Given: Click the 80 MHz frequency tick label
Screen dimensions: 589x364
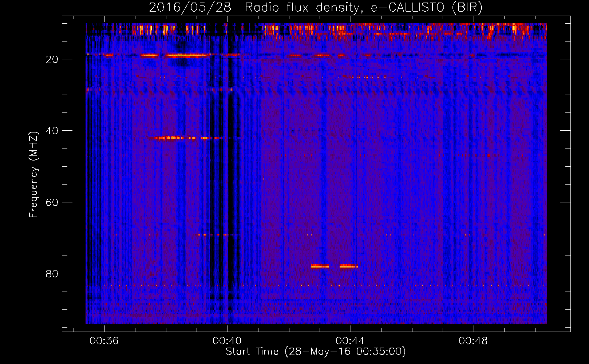Looking at the screenshot, I should click(x=52, y=274).
